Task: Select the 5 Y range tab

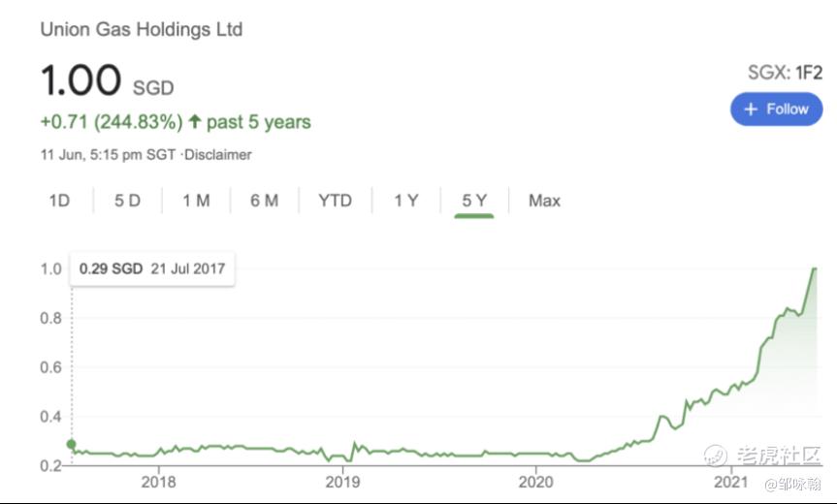Action: point(474,201)
